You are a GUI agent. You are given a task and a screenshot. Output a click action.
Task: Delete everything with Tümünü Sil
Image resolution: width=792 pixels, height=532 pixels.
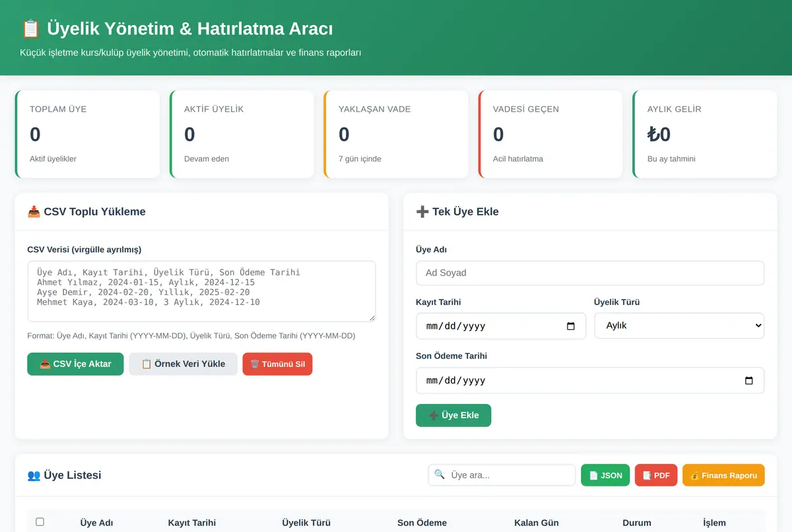277,364
